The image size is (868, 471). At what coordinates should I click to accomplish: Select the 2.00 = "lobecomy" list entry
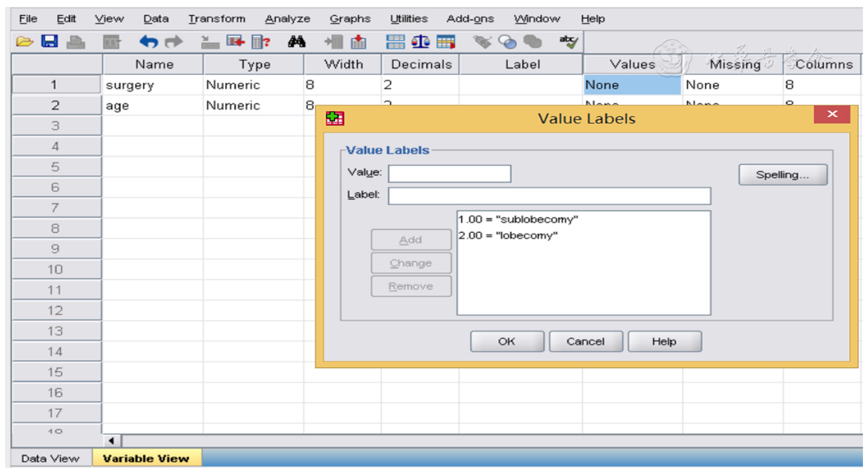[x=508, y=236]
